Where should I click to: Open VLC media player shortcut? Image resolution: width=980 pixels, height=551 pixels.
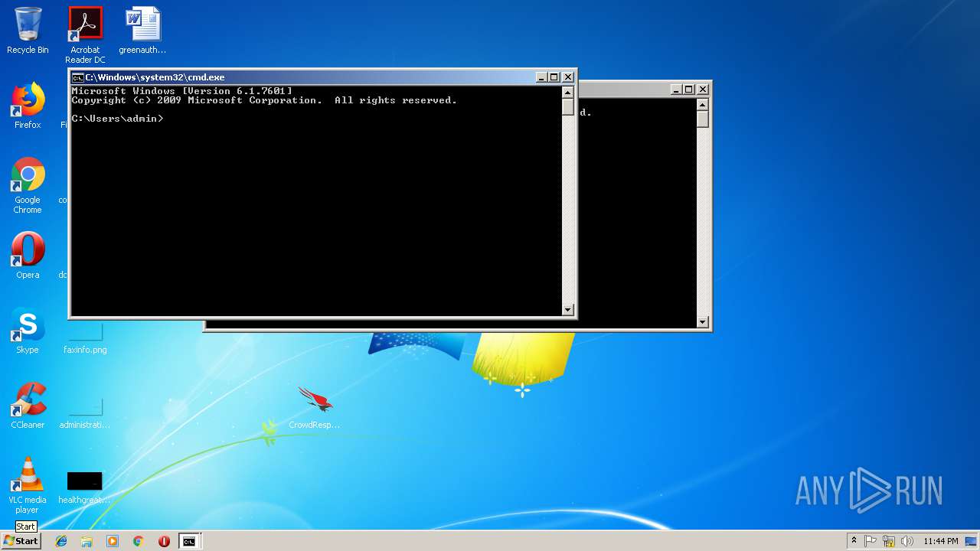[x=28, y=485]
